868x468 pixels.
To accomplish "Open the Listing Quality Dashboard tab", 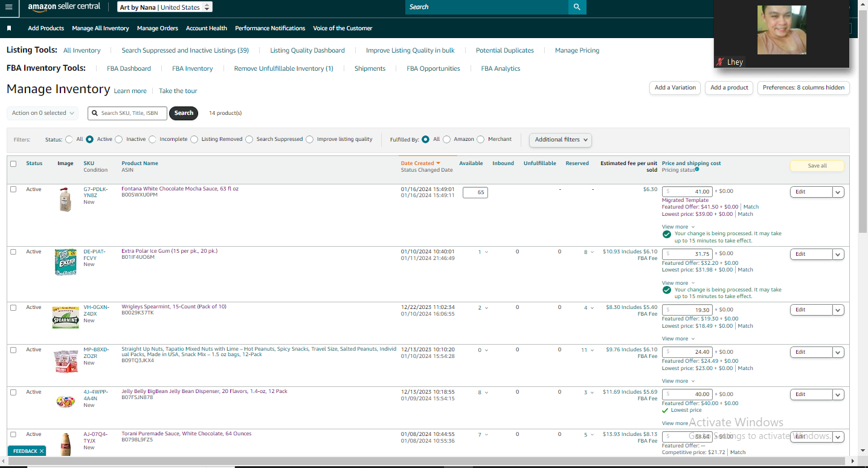I will pos(307,51).
